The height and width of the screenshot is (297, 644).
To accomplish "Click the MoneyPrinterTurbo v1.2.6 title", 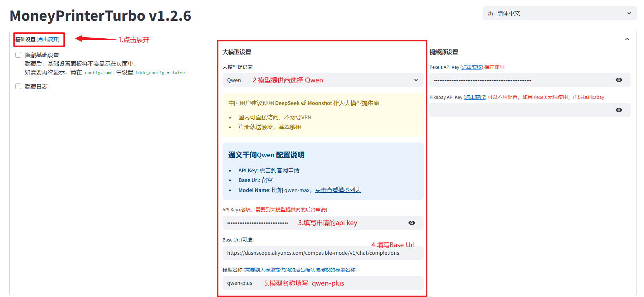I will pos(101,16).
